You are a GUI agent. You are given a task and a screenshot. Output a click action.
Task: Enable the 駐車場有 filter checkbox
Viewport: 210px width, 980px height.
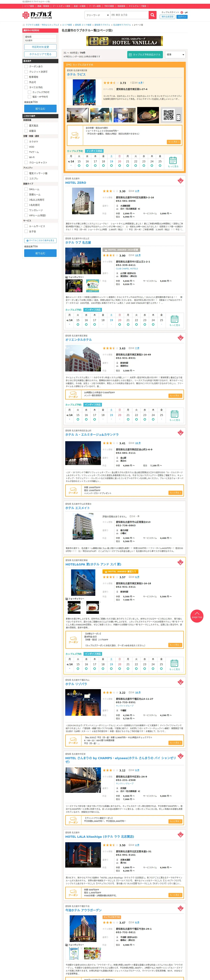(x=26, y=77)
